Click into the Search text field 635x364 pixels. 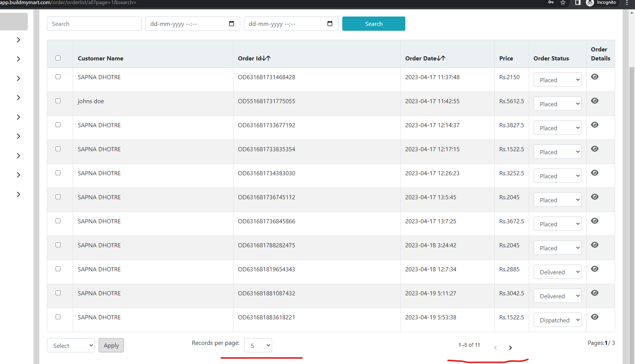(x=94, y=24)
